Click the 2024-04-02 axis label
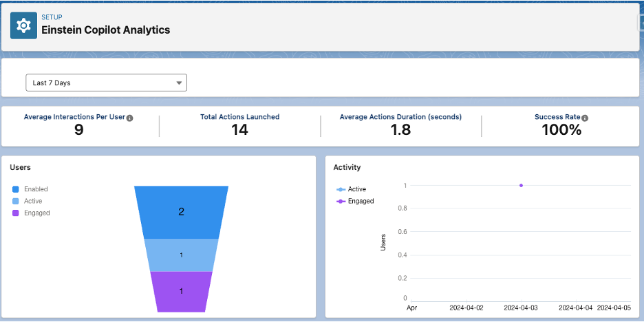 click(466, 308)
